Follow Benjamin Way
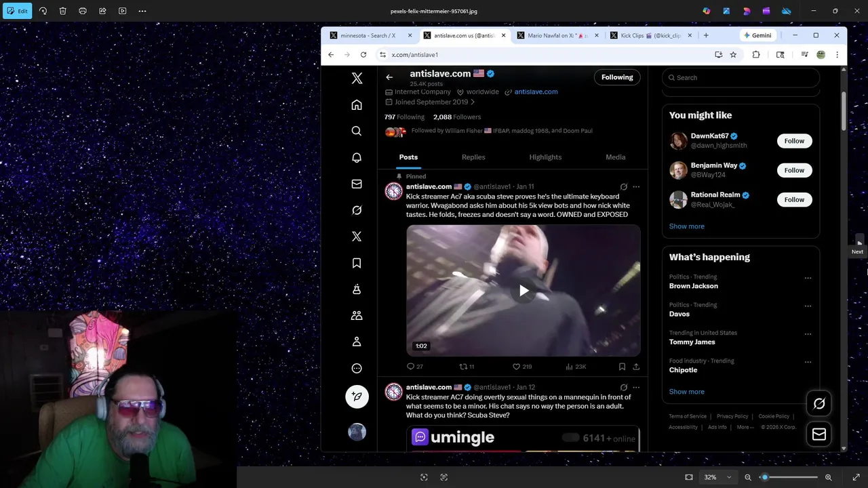This screenshot has width=868, height=488. coord(794,170)
